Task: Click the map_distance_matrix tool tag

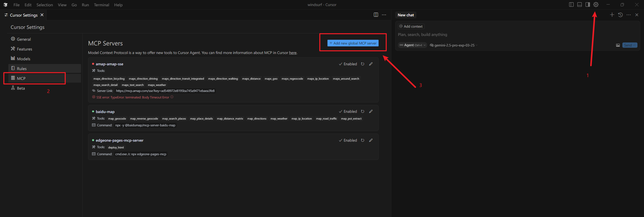Action: click(230, 119)
